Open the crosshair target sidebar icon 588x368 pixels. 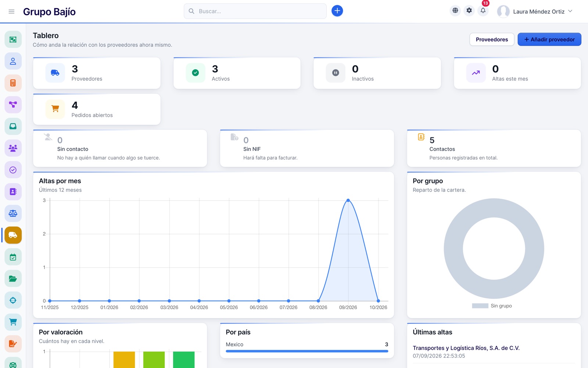coord(13,300)
